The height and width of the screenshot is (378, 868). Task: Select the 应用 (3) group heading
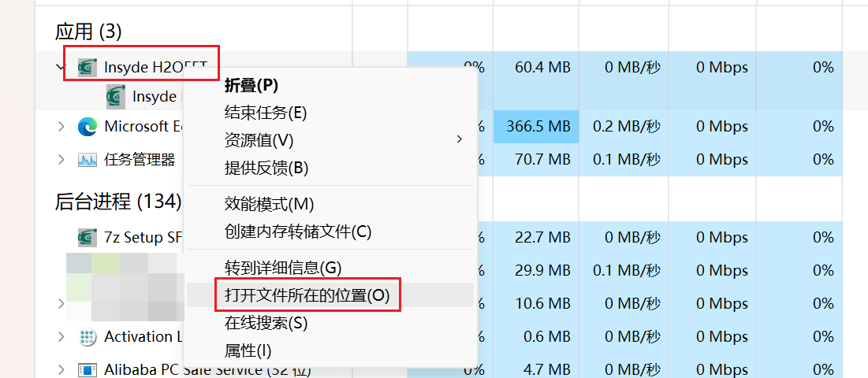(x=88, y=31)
